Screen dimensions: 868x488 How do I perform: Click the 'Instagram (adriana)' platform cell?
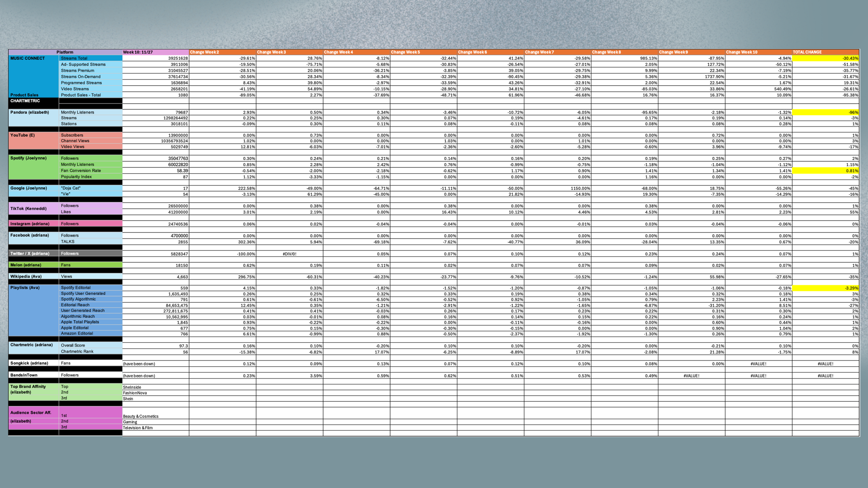click(x=34, y=224)
